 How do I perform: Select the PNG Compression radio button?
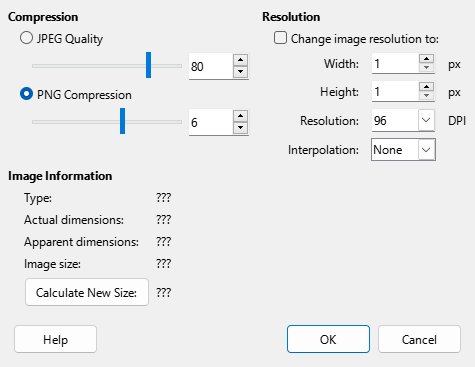[26, 94]
